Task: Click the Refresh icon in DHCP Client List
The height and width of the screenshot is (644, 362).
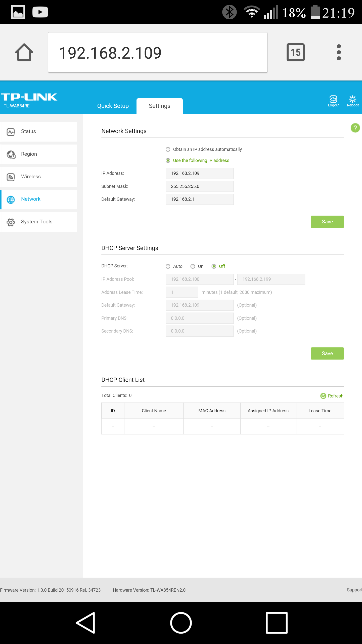Action: pyautogui.click(x=323, y=396)
